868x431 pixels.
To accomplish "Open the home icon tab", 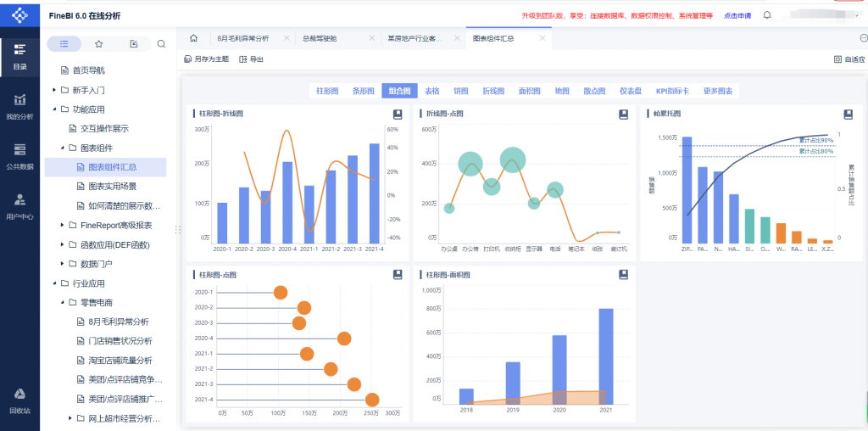I will click(193, 38).
